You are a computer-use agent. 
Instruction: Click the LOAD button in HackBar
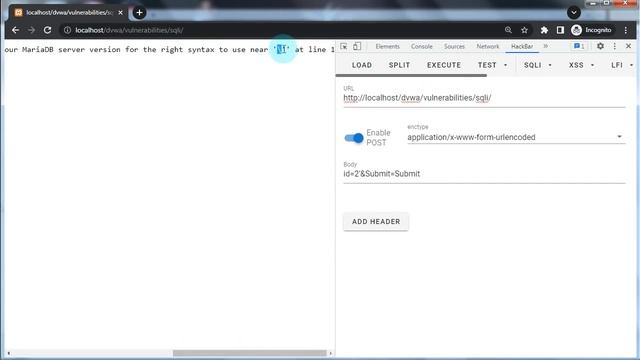pos(362,65)
